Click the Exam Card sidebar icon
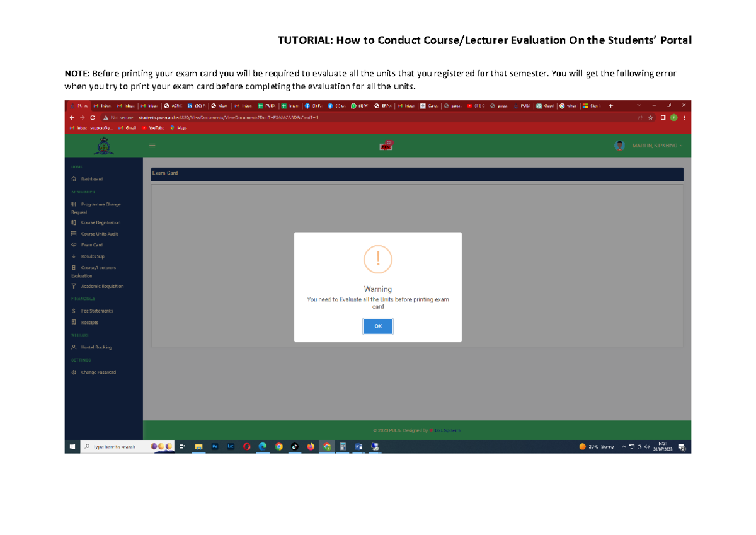 pyautogui.click(x=74, y=245)
